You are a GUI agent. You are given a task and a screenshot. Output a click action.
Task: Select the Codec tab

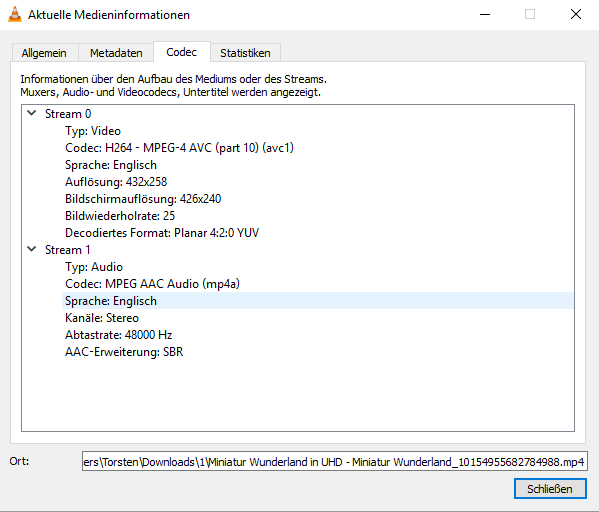tap(181, 52)
